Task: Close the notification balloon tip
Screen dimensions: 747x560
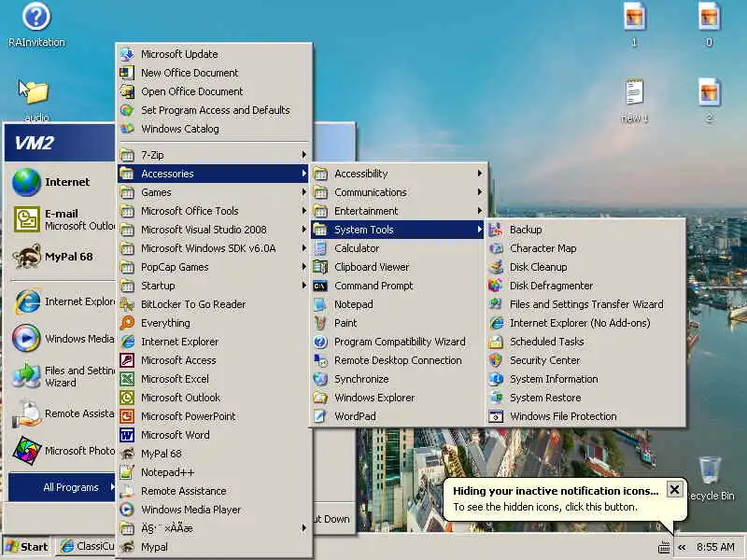Action: (674, 489)
